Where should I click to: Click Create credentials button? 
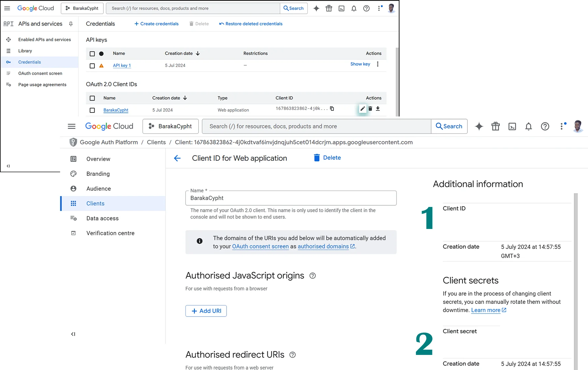click(156, 24)
